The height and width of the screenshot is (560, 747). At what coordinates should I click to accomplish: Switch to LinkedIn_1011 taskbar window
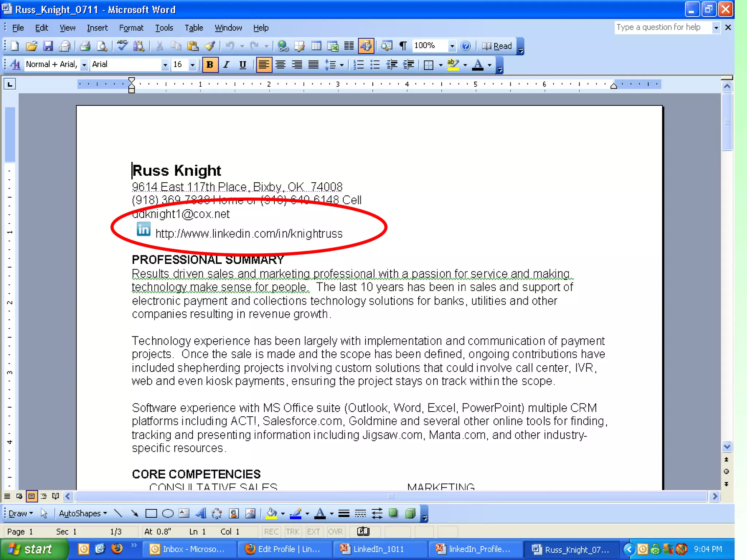(x=378, y=549)
